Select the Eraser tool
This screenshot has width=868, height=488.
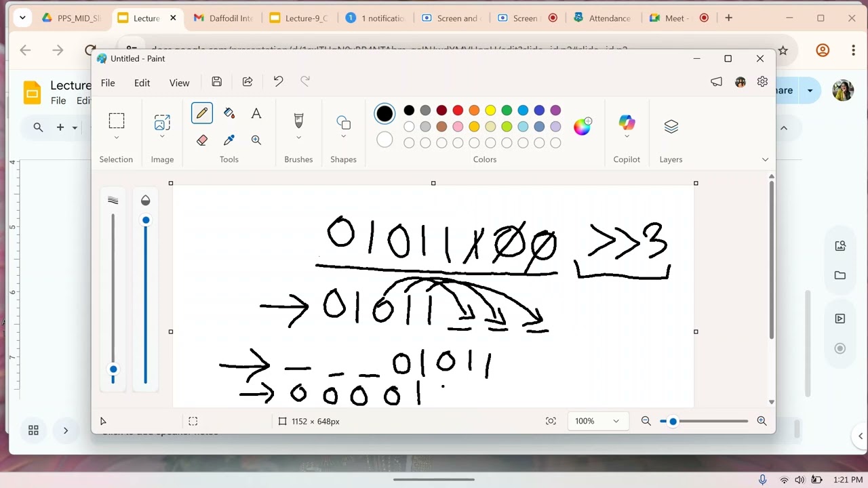click(202, 140)
